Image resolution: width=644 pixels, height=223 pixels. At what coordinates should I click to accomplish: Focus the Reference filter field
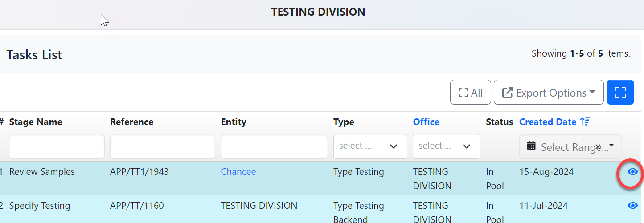pyautogui.click(x=162, y=146)
